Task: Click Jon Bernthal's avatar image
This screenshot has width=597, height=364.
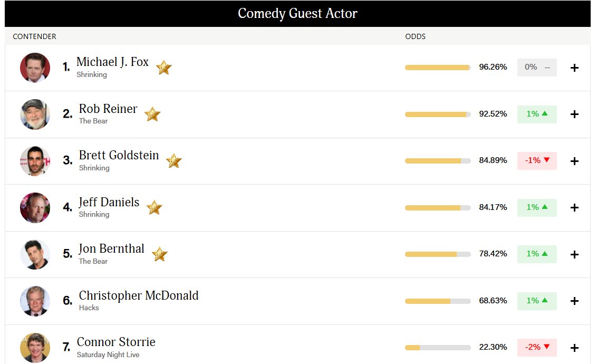Action: (x=35, y=254)
